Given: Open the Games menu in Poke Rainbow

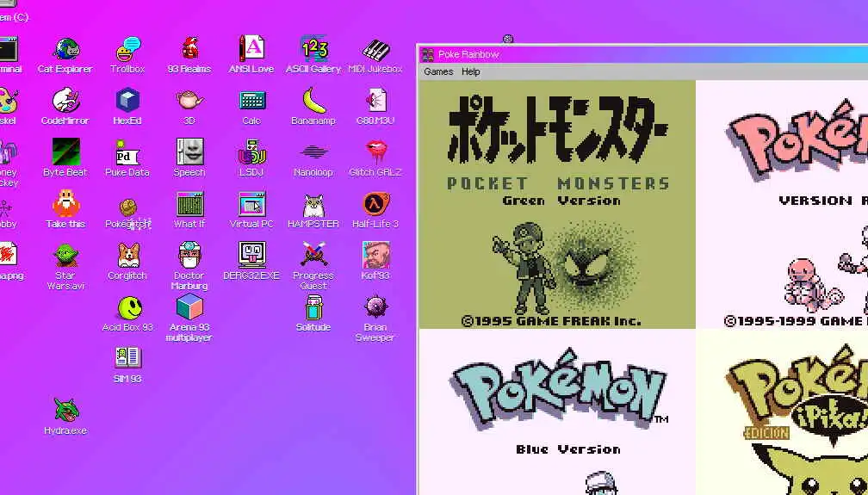Looking at the screenshot, I should click(x=438, y=71).
